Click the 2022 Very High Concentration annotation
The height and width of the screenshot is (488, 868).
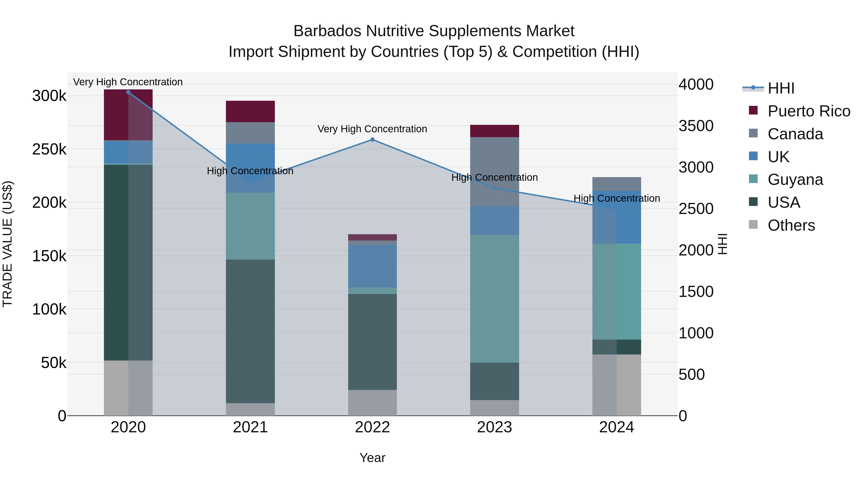point(372,129)
